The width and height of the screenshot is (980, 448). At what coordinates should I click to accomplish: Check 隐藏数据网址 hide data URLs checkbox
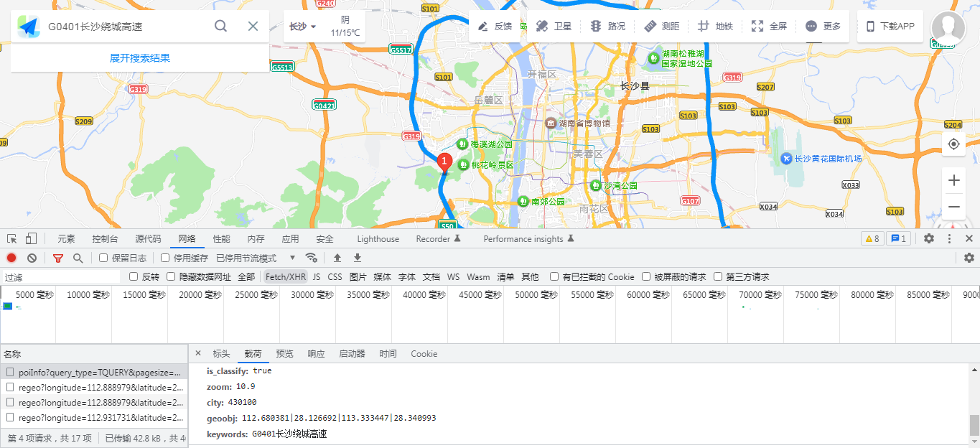point(171,276)
